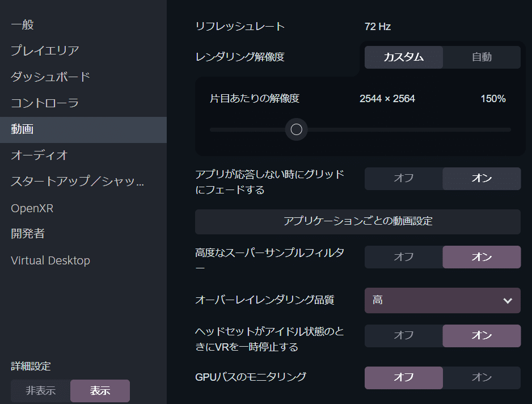This screenshot has width=532, height=404.
Task: Set rendering resolution to カスタム
Action: (x=404, y=57)
